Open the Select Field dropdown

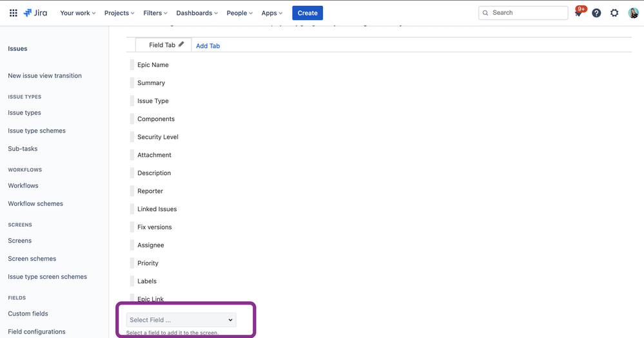181,320
